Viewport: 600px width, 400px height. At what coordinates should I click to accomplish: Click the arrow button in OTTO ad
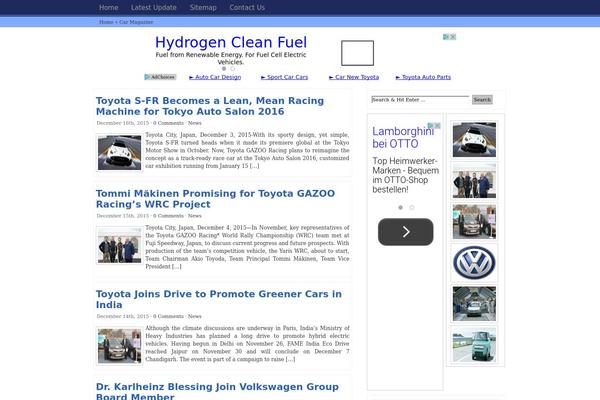click(406, 232)
